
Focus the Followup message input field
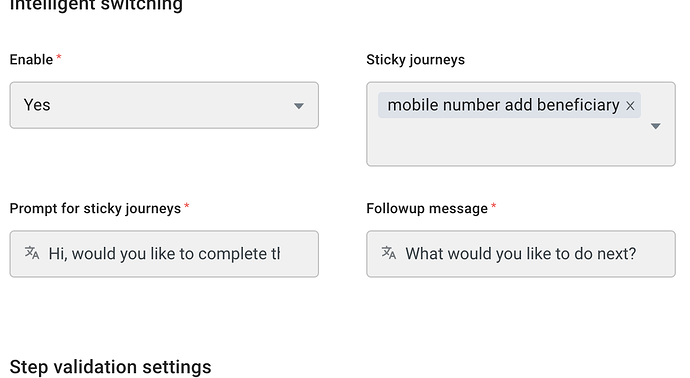click(x=521, y=254)
